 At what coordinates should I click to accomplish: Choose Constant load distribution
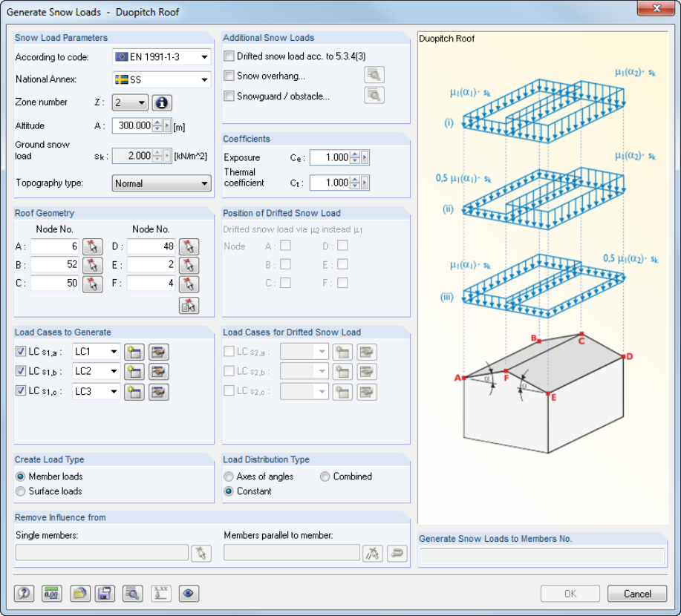229,491
